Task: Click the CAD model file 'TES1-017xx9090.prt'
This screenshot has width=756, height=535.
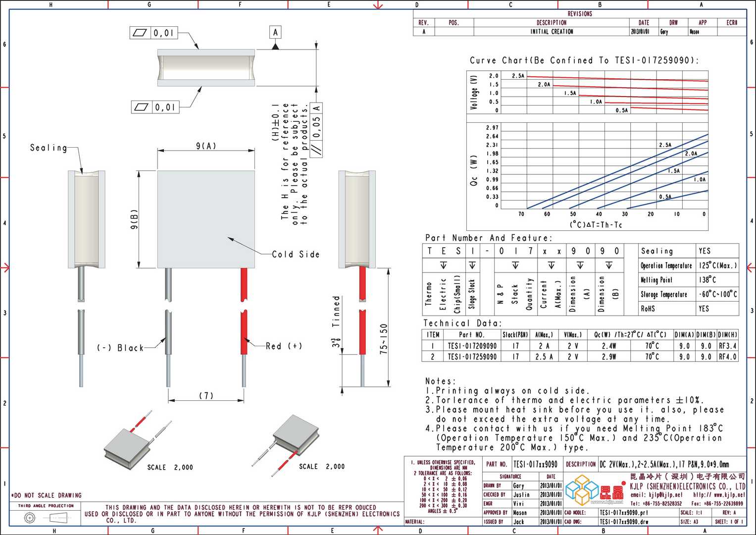Action: tap(623, 513)
